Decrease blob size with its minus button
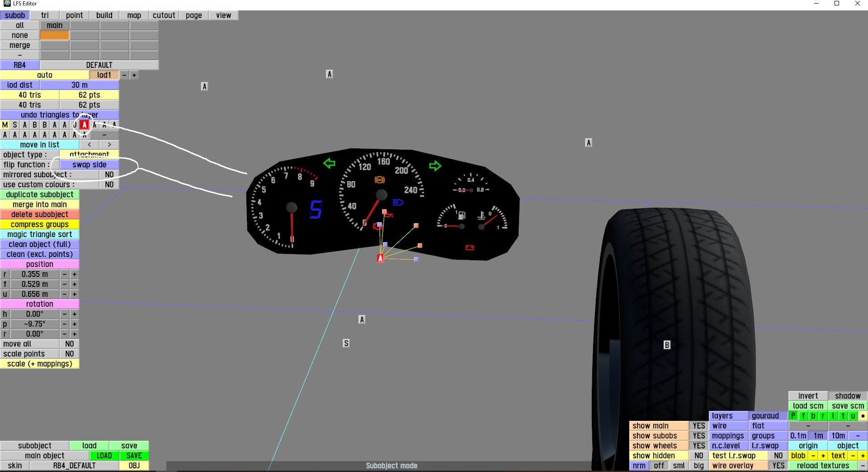 (813, 456)
